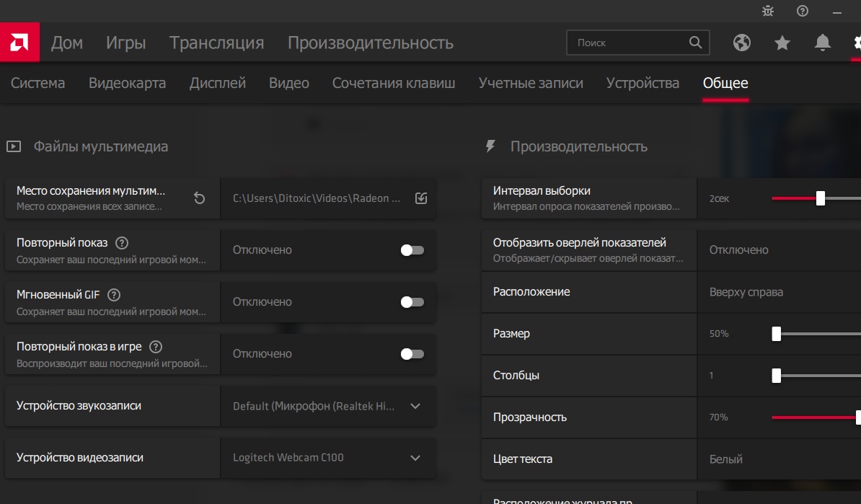Open the help question mark icon
The image size is (861, 504).
click(803, 11)
